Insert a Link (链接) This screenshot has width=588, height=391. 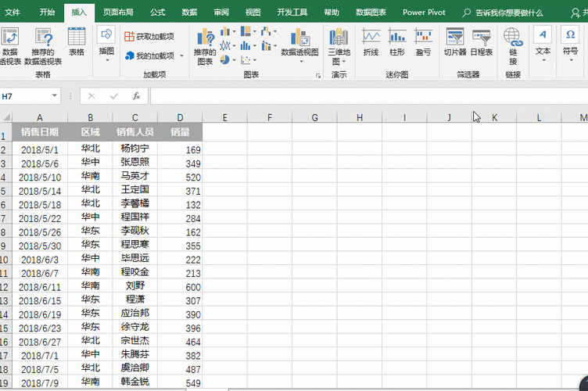513,46
